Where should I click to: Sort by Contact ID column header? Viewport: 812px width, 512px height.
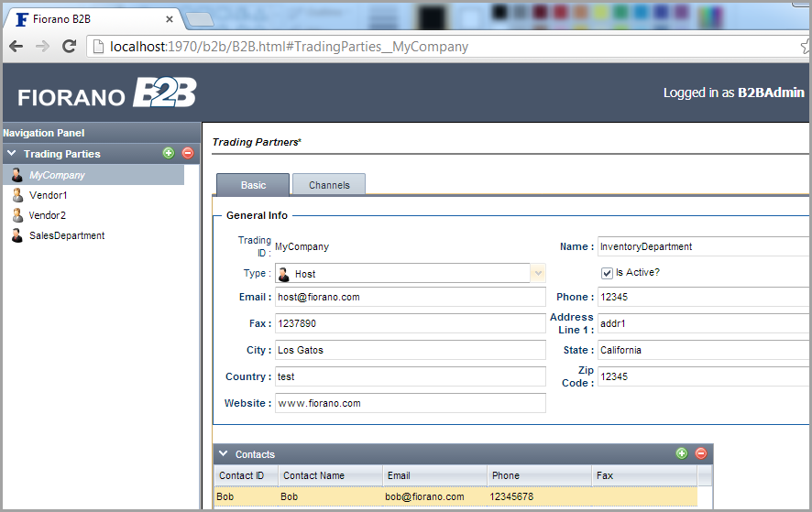pyautogui.click(x=247, y=475)
